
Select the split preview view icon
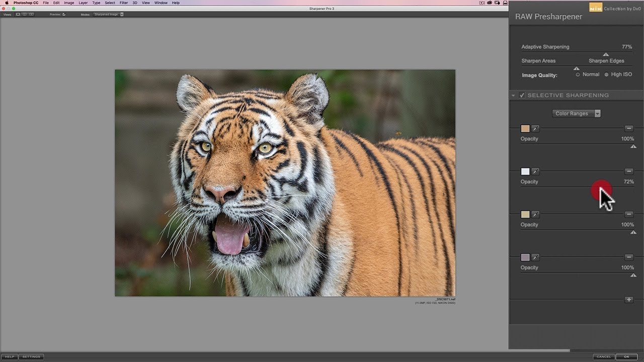(25, 15)
